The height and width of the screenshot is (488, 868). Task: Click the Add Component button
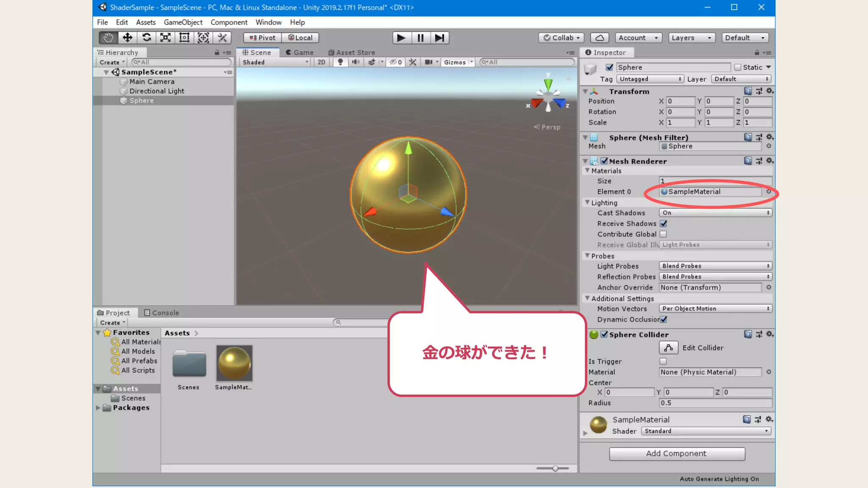click(677, 453)
